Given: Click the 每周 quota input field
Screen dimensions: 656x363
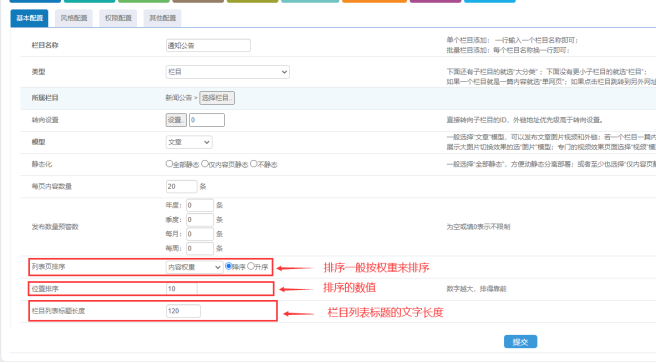Looking at the screenshot, I should pos(200,248).
